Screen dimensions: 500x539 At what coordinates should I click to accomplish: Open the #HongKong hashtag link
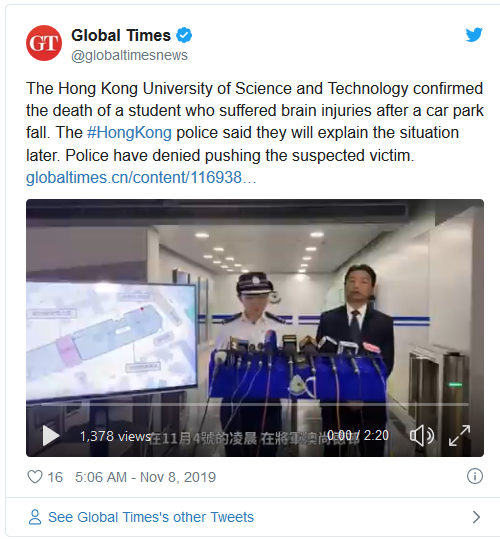[x=129, y=133]
